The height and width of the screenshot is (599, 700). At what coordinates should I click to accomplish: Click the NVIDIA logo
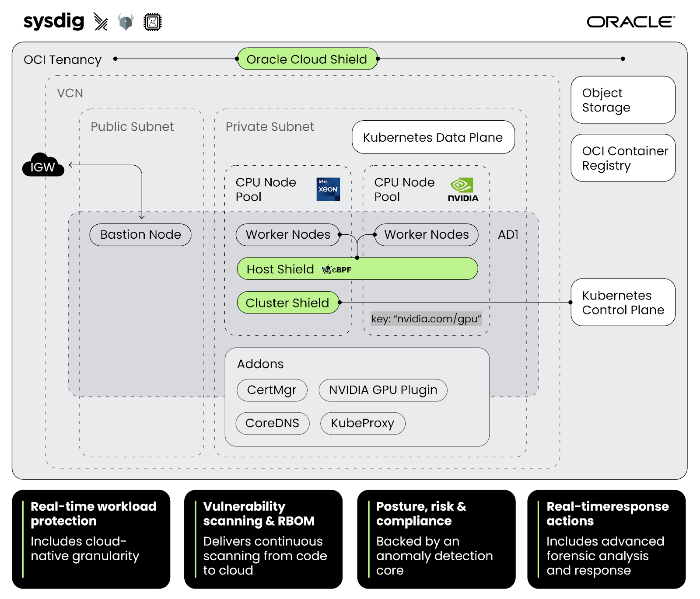coord(463,190)
